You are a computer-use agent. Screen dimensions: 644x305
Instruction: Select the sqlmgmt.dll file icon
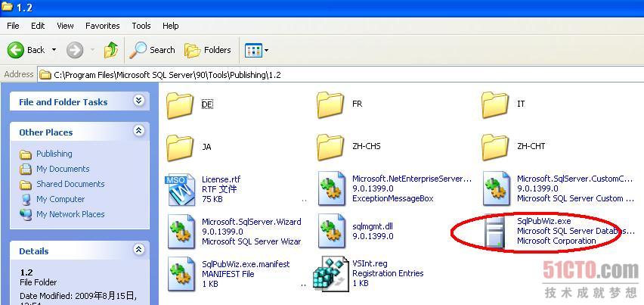pyautogui.click(x=332, y=232)
